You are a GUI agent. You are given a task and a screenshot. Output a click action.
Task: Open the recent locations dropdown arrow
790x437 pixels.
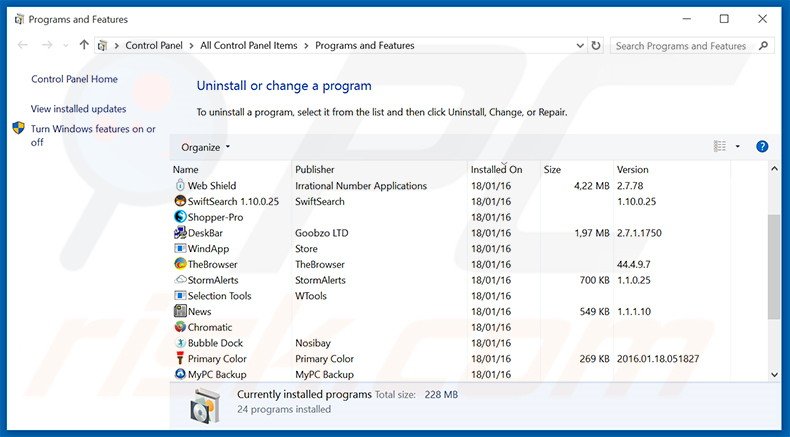tap(65, 45)
